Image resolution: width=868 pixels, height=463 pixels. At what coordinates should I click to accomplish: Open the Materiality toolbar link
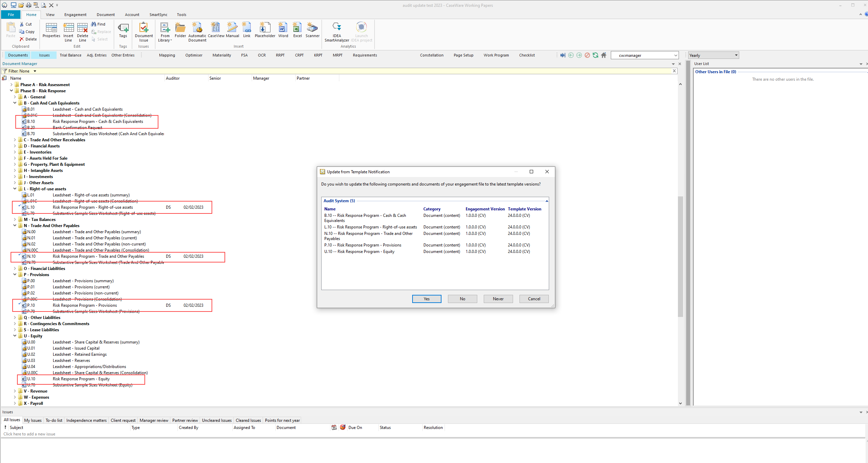[x=222, y=55]
